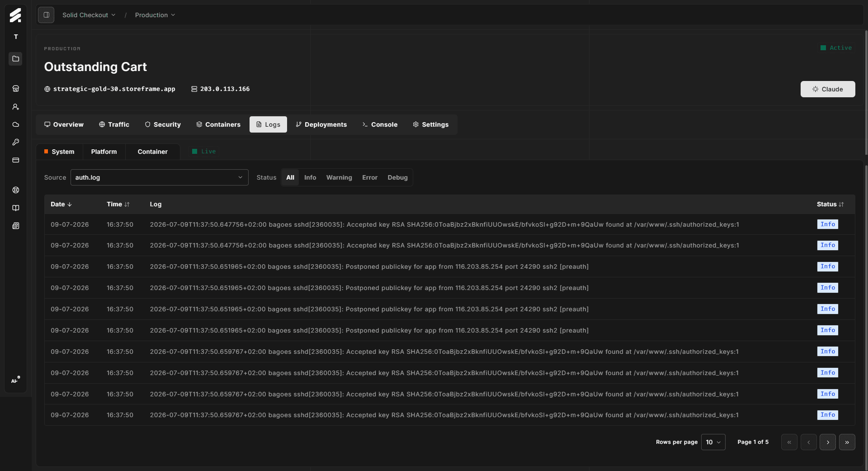This screenshot has height=471, width=868.
Task: Open the folder projects icon in sidebar
Action: click(16, 59)
